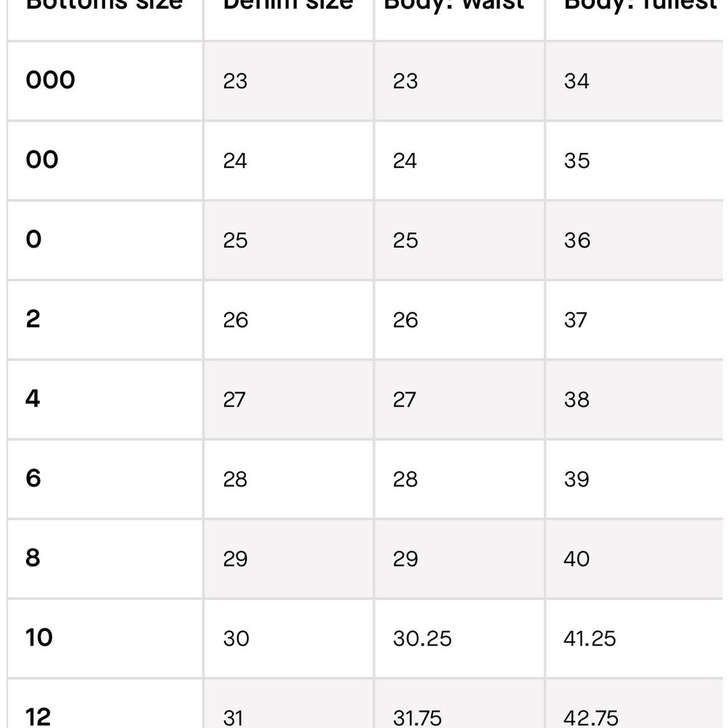Select the fullest value 40 cell
This screenshot has height=728, width=728.
[x=634, y=559]
